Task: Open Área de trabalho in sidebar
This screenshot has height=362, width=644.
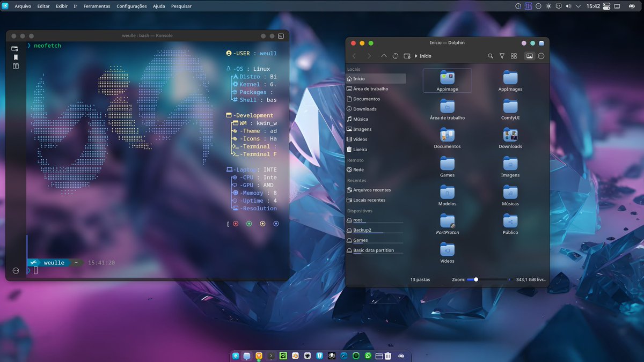Action: pos(376,89)
